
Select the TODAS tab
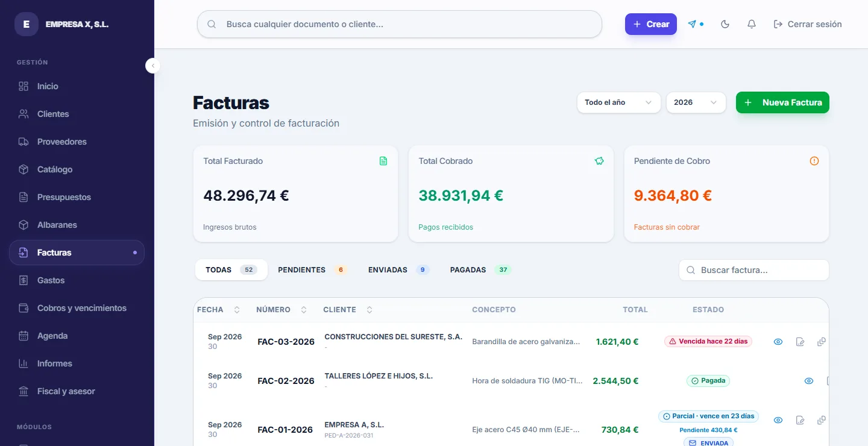pyautogui.click(x=231, y=270)
